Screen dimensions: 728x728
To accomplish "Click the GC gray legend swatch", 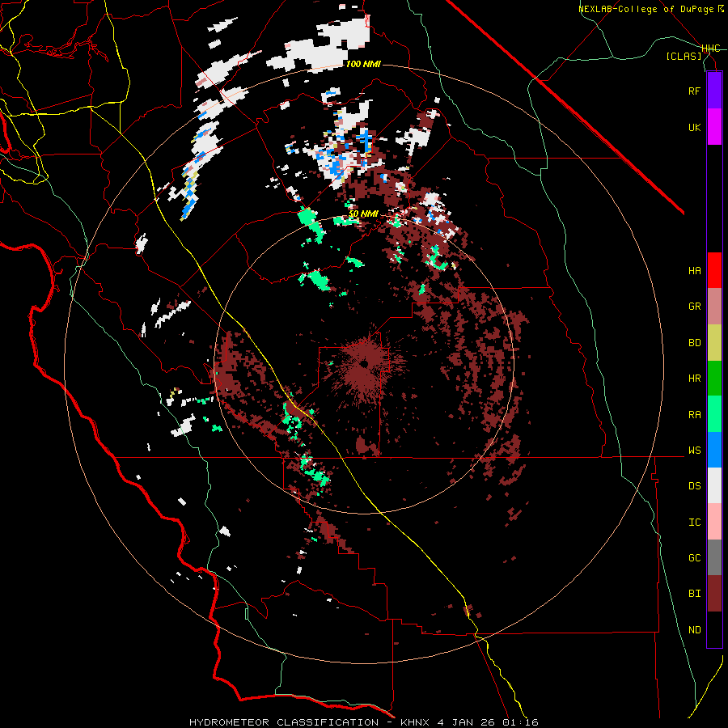I will [x=714, y=557].
